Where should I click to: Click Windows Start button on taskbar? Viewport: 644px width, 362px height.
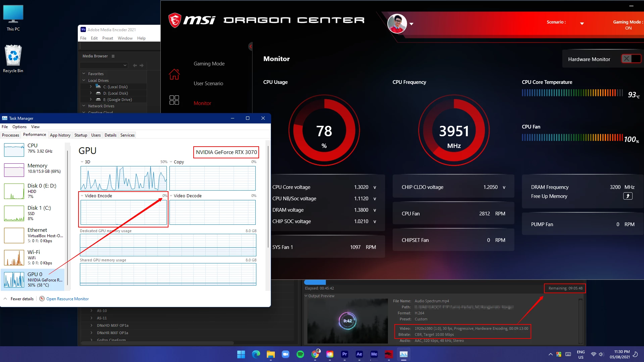click(241, 354)
